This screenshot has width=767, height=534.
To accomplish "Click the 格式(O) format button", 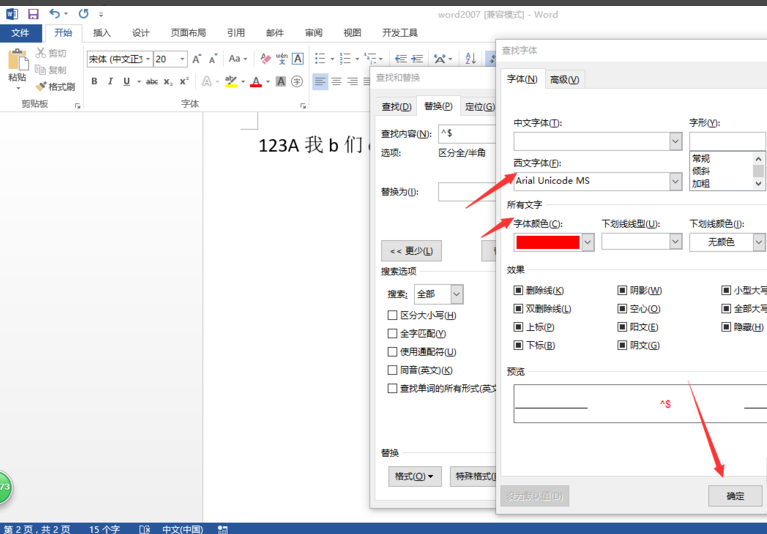I will click(415, 476).
